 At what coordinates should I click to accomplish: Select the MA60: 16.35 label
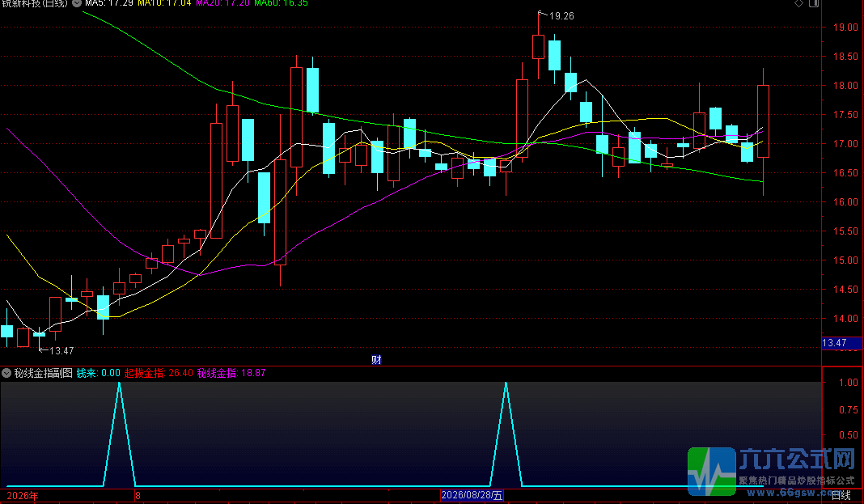281,3
